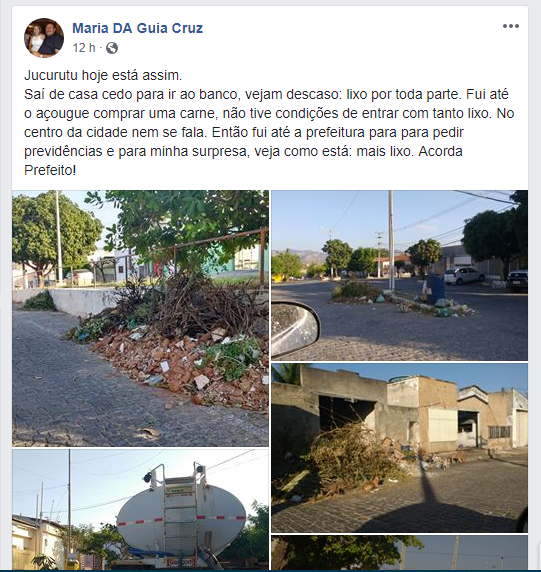541x572 pixels.
Task: Click the blue trash bin in street photo
Action: point(436,286)
